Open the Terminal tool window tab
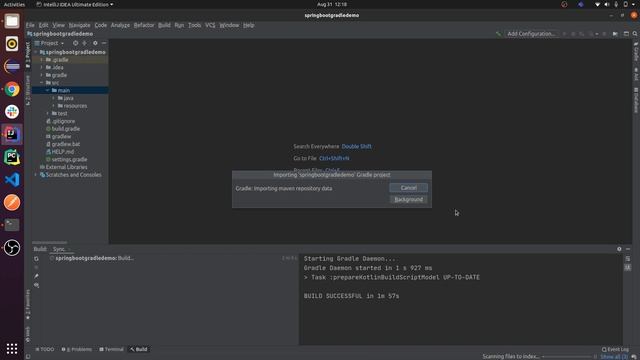The height and width of the screenshot is (360, 640). tap(111, 349)
